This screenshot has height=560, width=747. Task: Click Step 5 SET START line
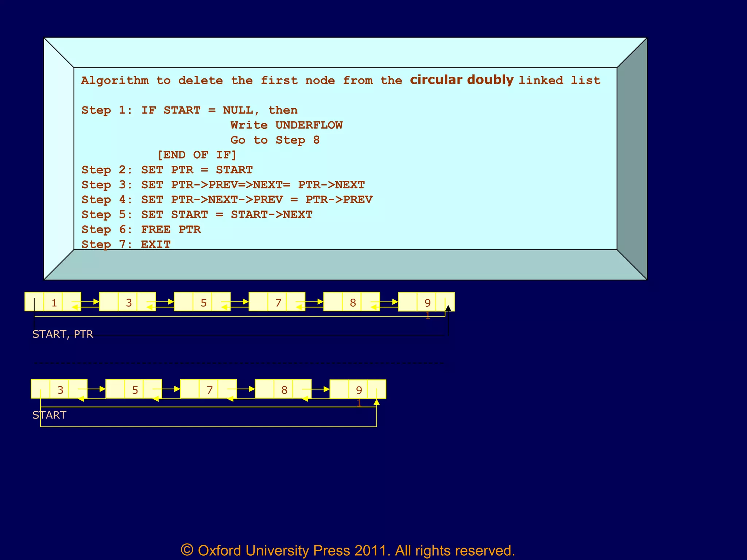[197, 214]
